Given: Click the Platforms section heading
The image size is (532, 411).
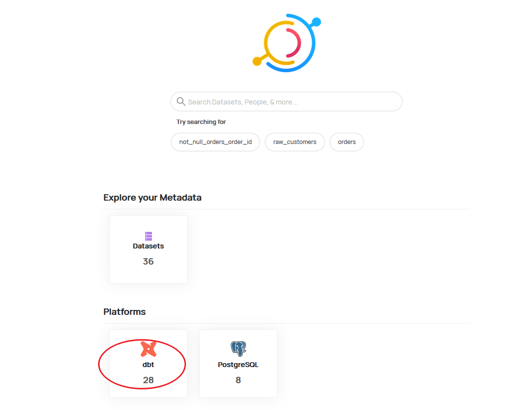Looking at the screenshot, I should (x=124, y=311).
